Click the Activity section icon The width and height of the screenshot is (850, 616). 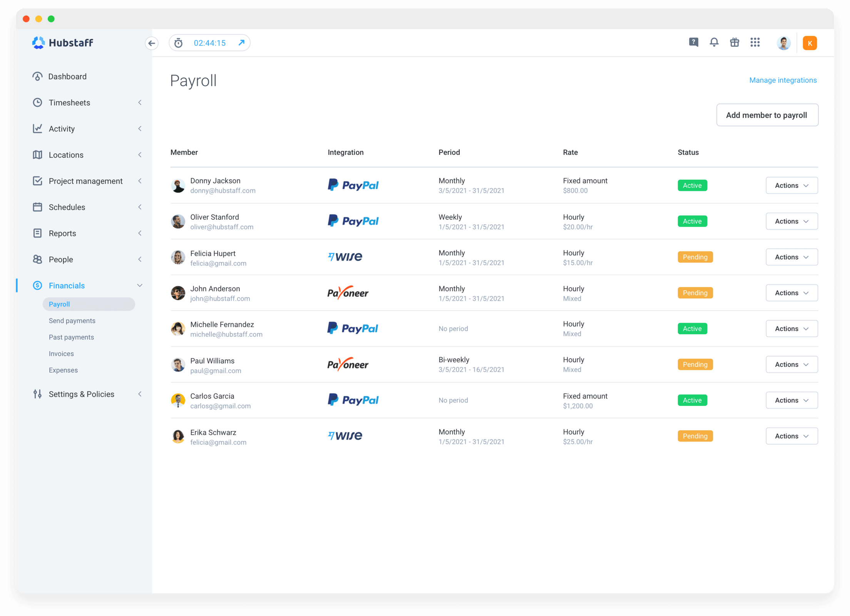(x=38, y=129)
